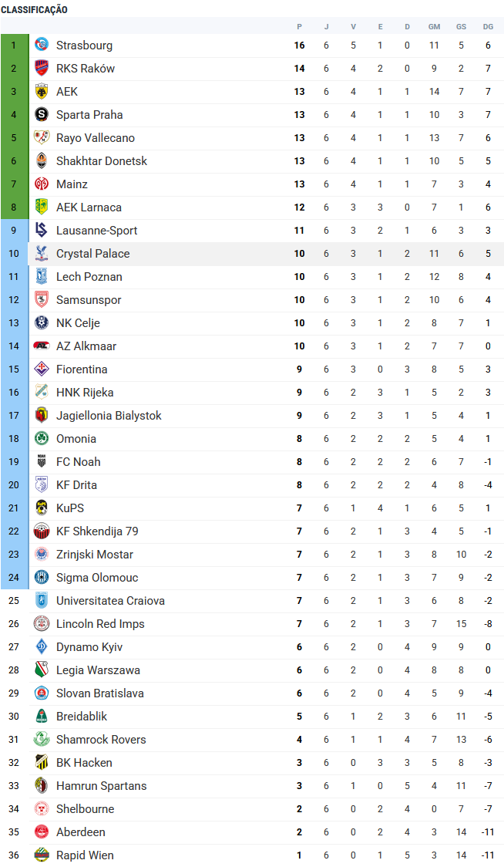This screenshot has height=867, width=504.
Task: Click the DG goal difference column header
Action: 488,27
